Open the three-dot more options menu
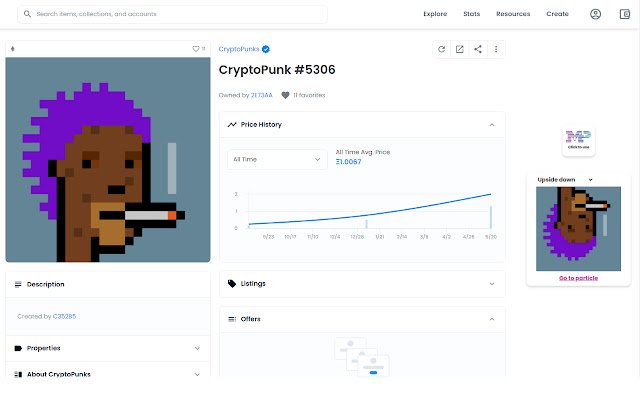The image size is (640, 400). coord(496,49)
